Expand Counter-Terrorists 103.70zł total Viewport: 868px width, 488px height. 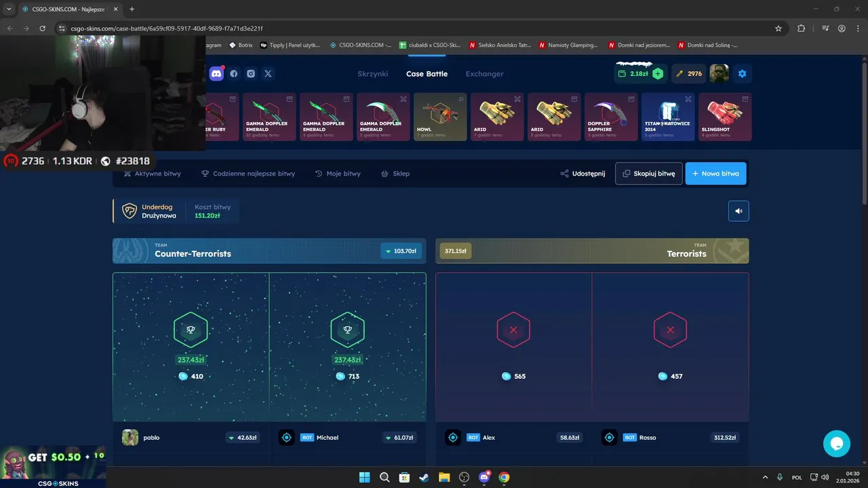point(401,251)
